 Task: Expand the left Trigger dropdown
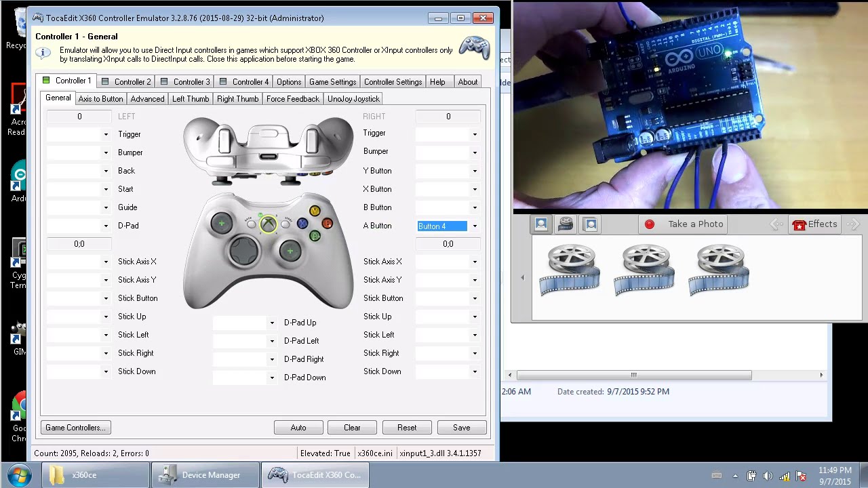[x=106, y=134]
